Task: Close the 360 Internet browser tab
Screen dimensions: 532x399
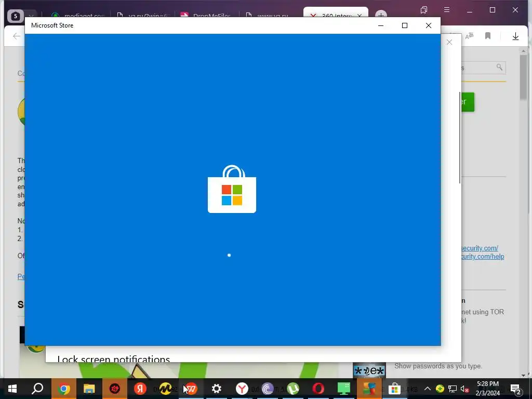Action: pos(360,15)
